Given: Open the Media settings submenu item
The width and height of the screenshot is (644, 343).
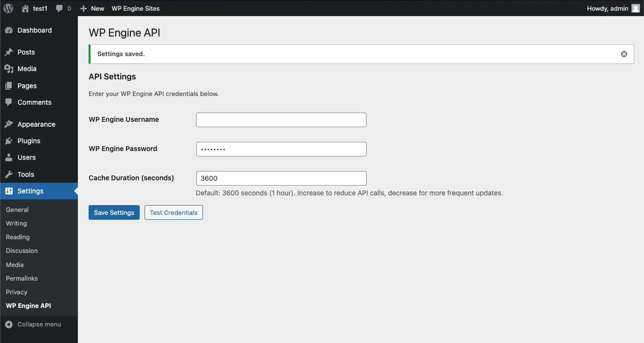Looking at the screenshot, I should 15,265.
